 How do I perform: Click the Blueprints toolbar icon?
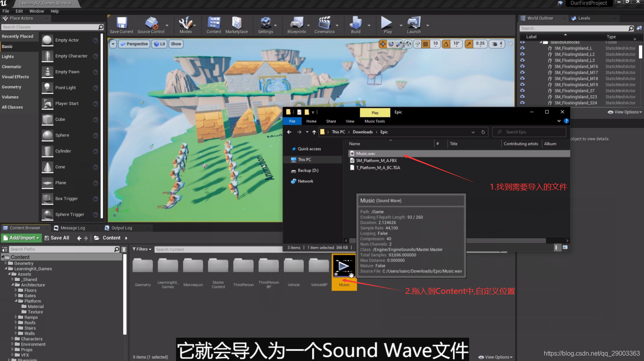tap(296, 25)
